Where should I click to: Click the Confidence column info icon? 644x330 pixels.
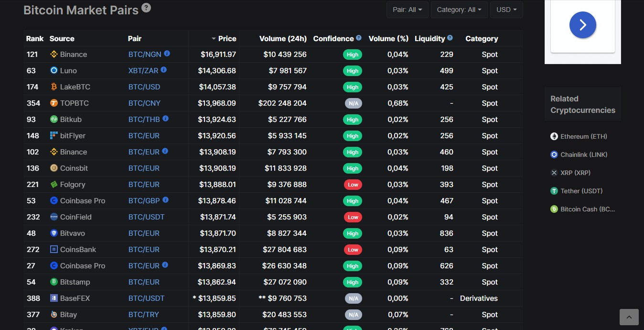[x=359, y=38]
